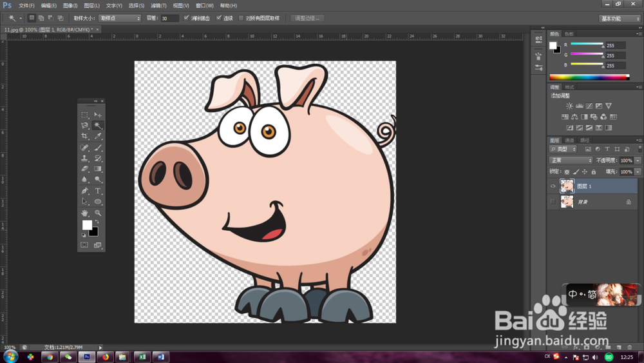
Task: Select the Magic Wand tool in toolbox
Action: [98, 125]
